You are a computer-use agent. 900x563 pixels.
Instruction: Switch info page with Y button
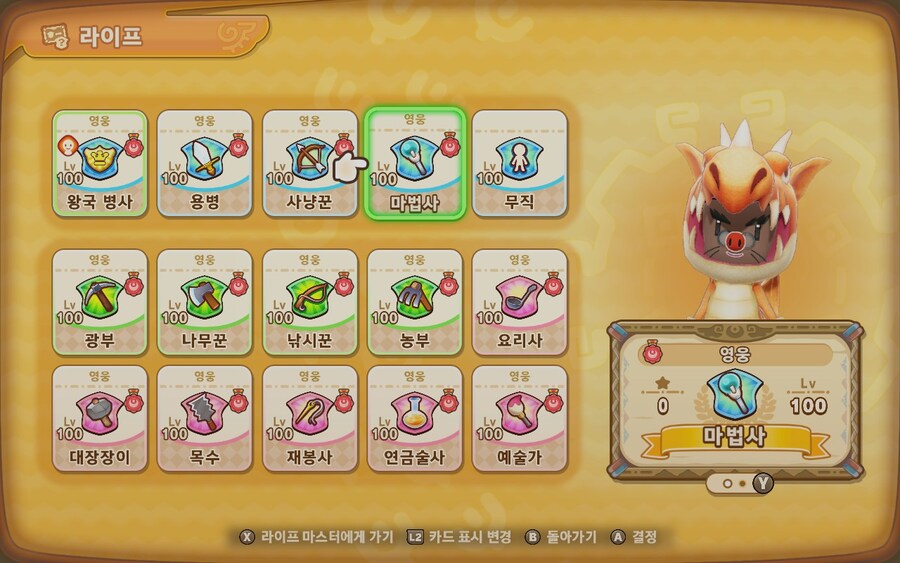[763, 484]
